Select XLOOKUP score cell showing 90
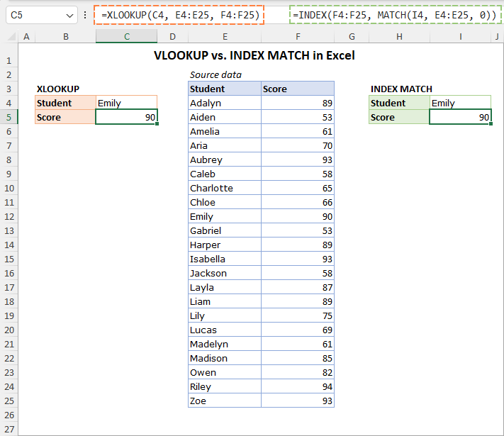 (x=126, y=117)
